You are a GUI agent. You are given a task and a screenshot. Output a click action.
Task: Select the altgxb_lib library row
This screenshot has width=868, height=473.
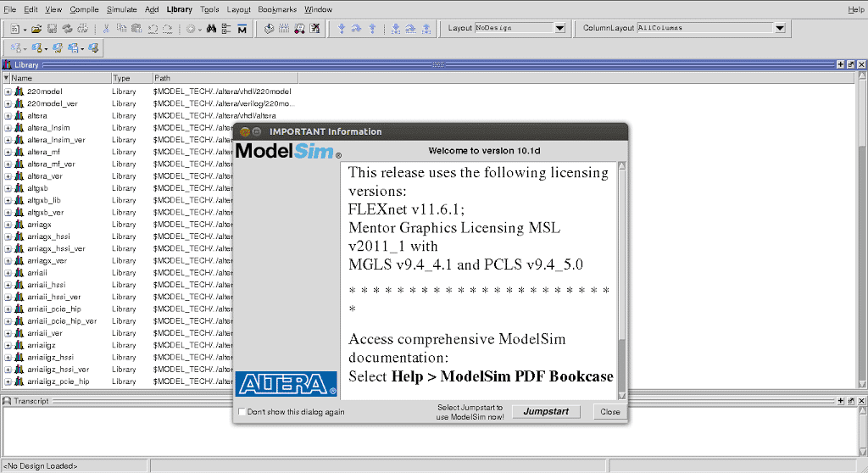point(149,200)
